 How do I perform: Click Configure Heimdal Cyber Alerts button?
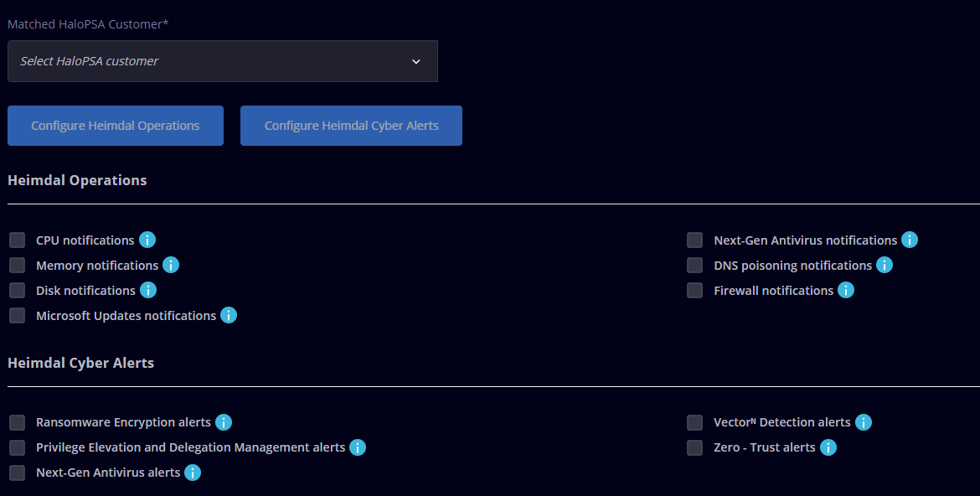[x=351, y=126]
